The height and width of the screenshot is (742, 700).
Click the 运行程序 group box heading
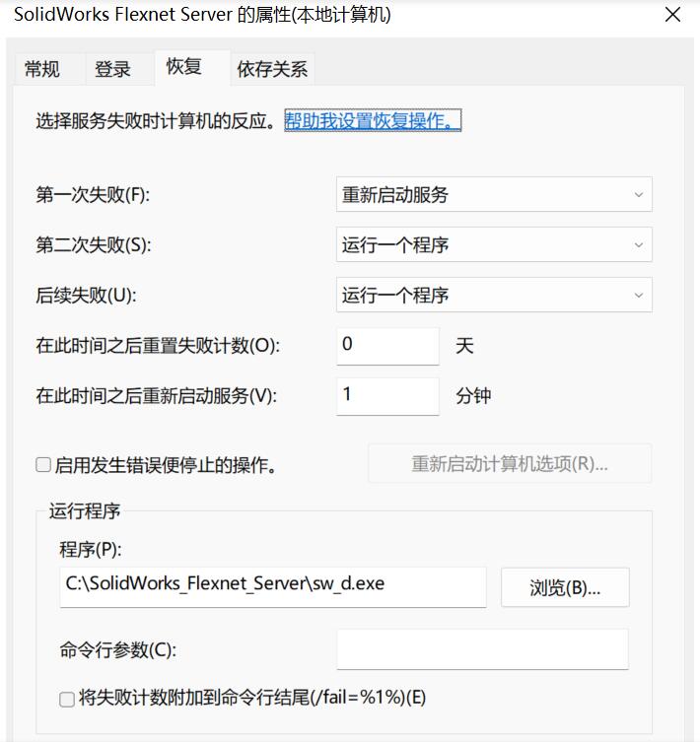[x=85, y=511]
